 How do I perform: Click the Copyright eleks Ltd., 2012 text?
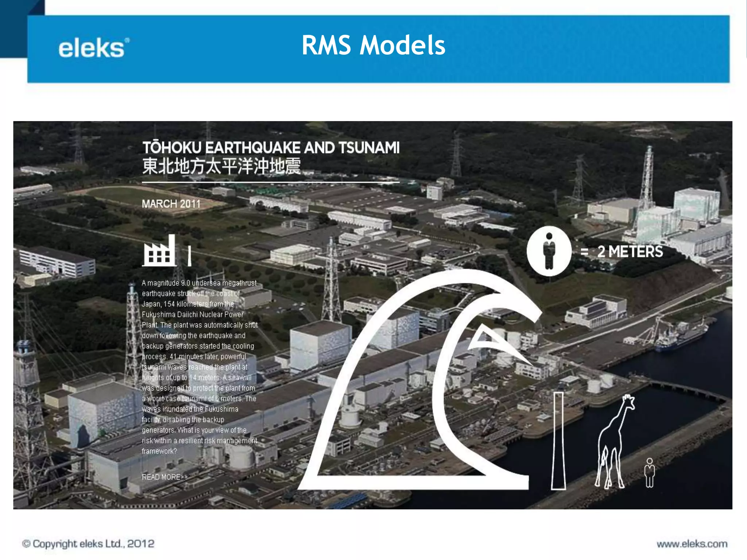click(x=88, y=544)
